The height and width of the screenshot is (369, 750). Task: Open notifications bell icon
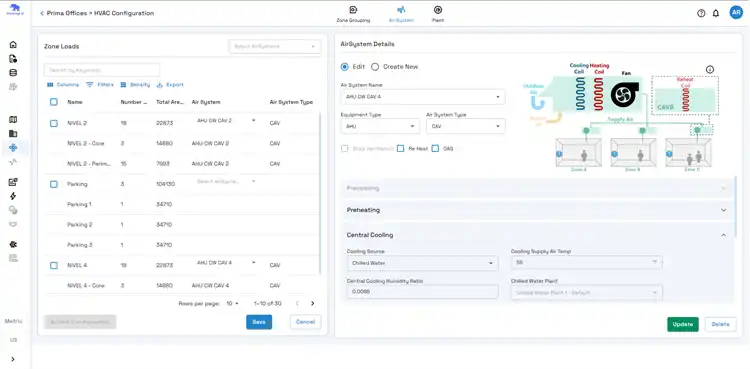pyautogui.click(x=716, y=13)
